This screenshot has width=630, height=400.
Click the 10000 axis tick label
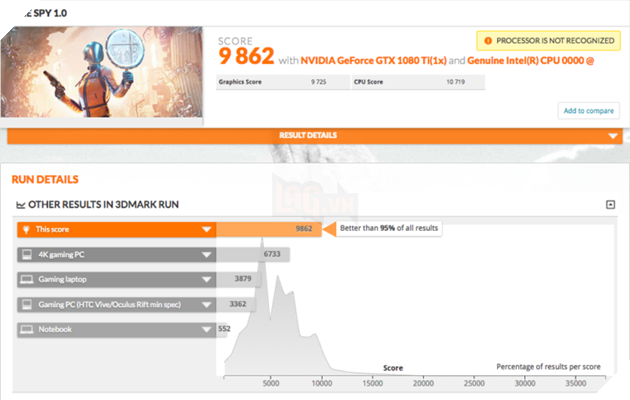(x=322, y=384)
